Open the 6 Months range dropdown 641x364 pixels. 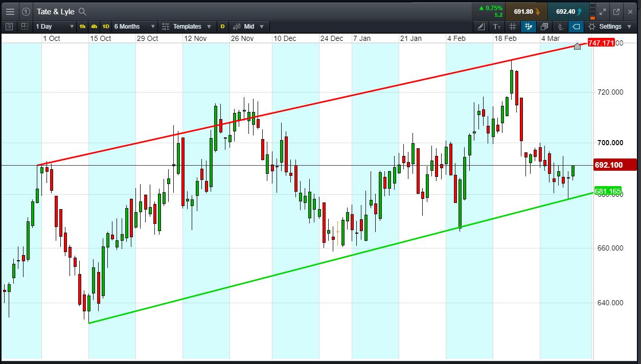(x=134, y=27)
